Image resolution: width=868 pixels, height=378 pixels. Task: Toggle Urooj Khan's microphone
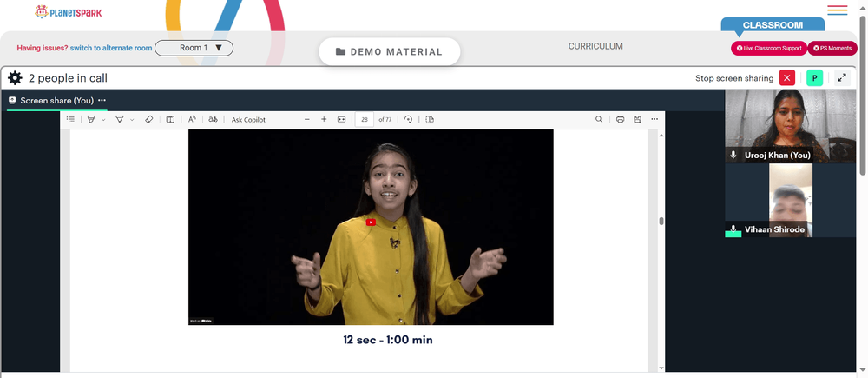click(733, 156)
